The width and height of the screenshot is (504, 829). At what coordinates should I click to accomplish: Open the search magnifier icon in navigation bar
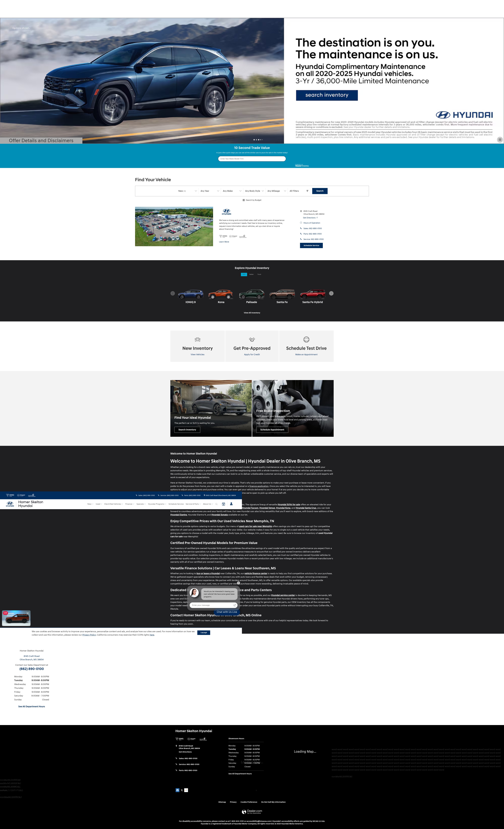pos(216,504)
